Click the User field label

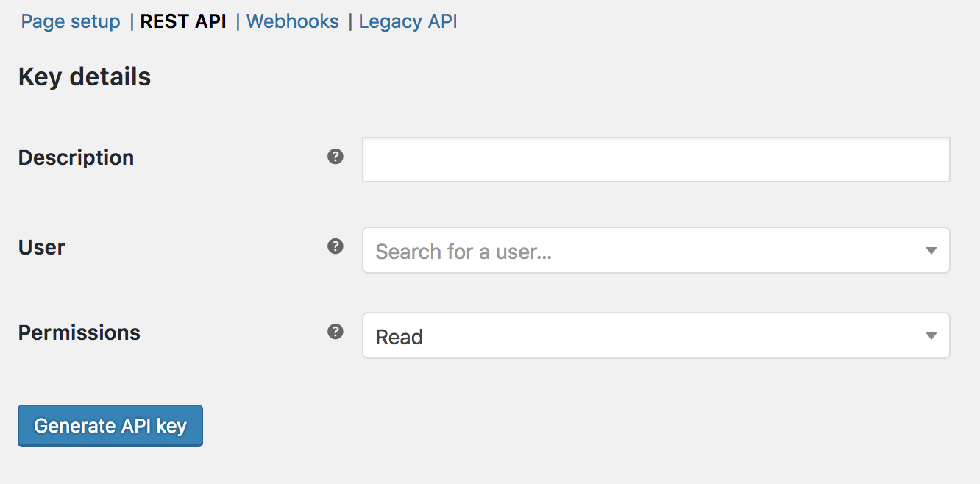coord(42,247)
